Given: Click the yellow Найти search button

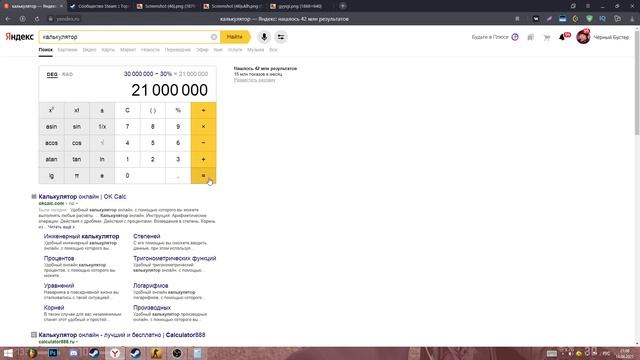Looking at the screenshot, I should click(x=235, y=37).
